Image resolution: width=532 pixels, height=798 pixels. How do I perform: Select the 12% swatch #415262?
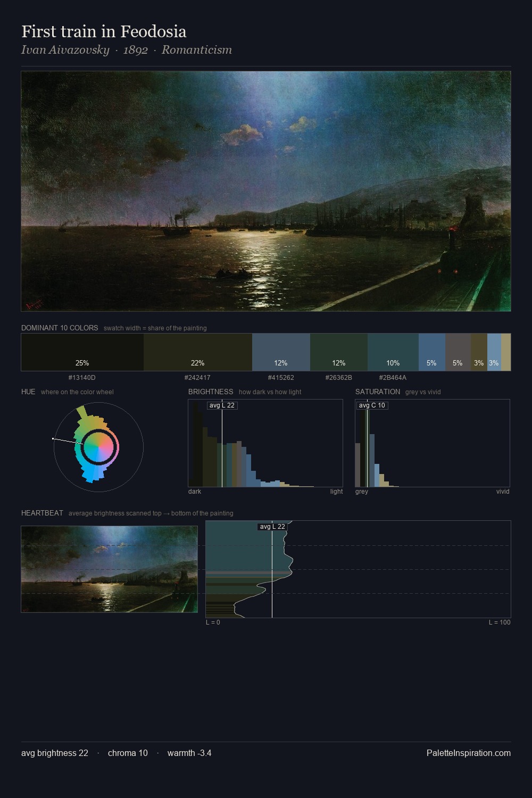coord(281,352)
